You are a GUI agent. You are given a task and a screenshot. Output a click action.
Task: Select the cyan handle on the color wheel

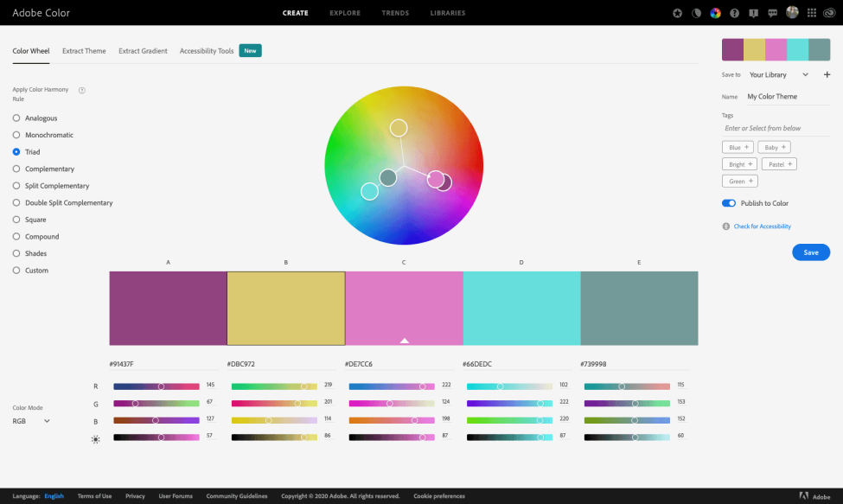coord(369,191)
